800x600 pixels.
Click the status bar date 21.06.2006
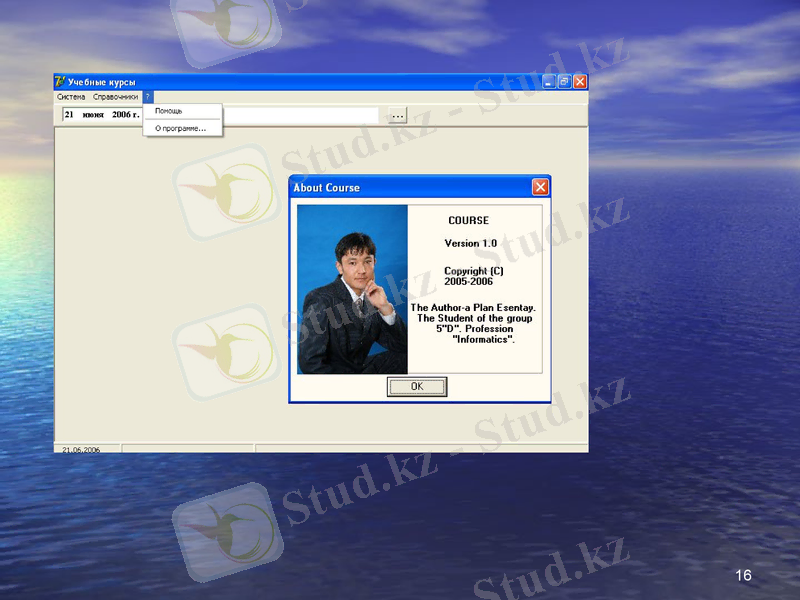click(x=84, y=449)
